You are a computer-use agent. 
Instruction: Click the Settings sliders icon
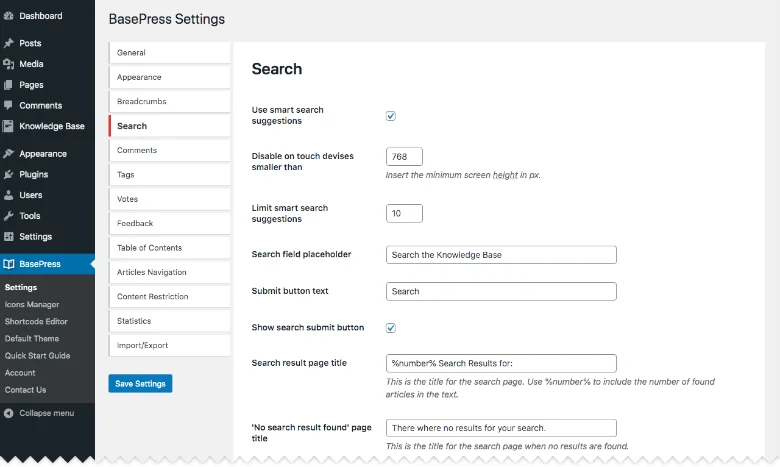(x=8, y=237)
